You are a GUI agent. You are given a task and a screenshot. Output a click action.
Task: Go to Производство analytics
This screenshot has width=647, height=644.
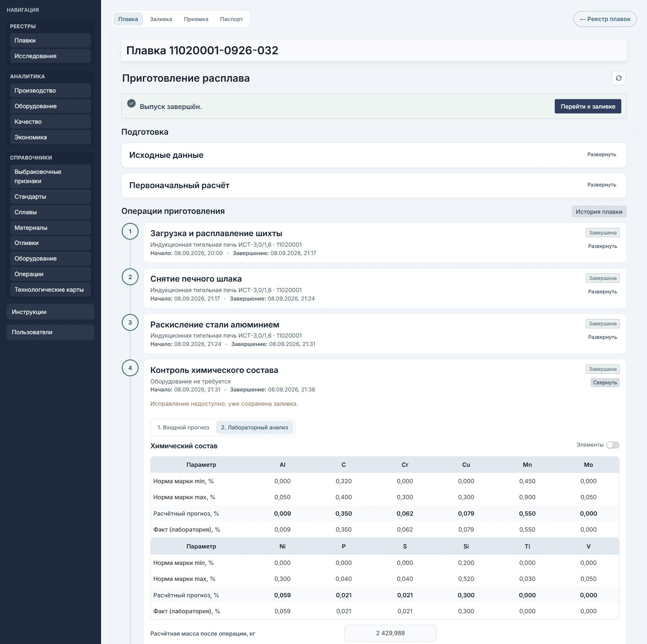(x=51, y=90)
